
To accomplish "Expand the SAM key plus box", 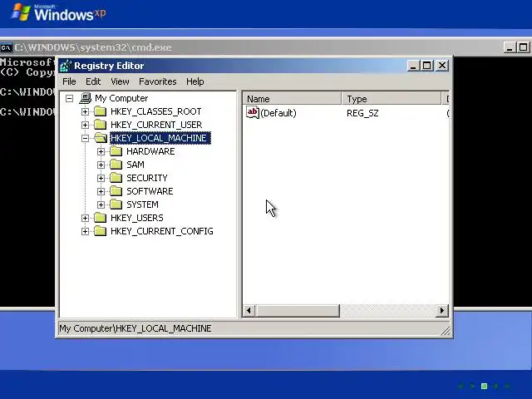I will [x=101, y=165].
